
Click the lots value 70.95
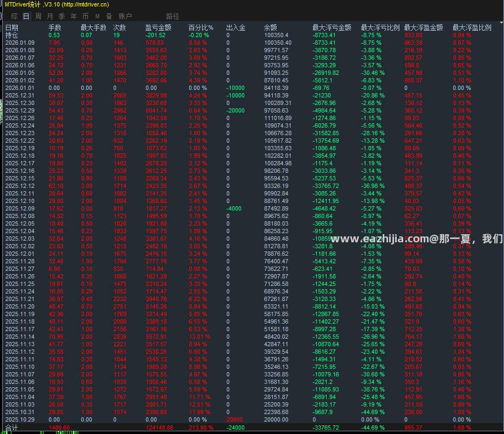coord(56,337)
